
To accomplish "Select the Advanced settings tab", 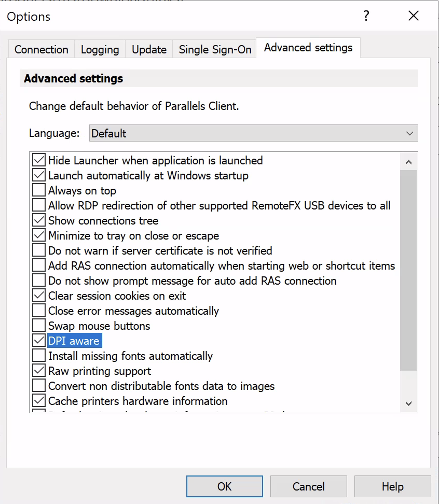I will (x=308, y=48).
